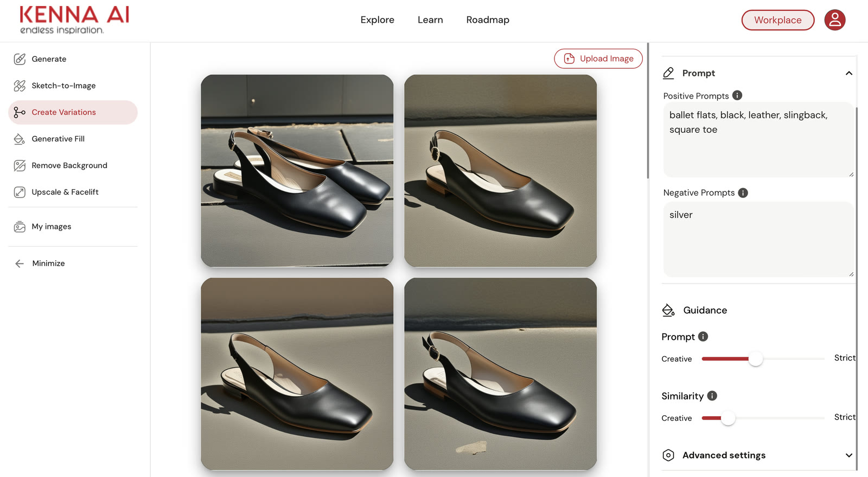Viewport: 868px width, 477px height.
Task: Collapse the Prompt section chevron
Action: (x=849, y=73)
